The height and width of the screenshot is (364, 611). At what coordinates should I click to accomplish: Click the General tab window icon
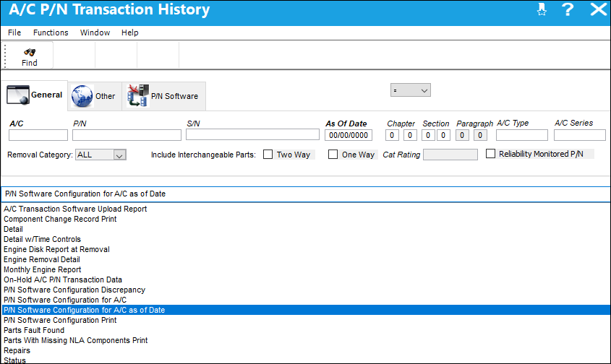coord(18,95)
